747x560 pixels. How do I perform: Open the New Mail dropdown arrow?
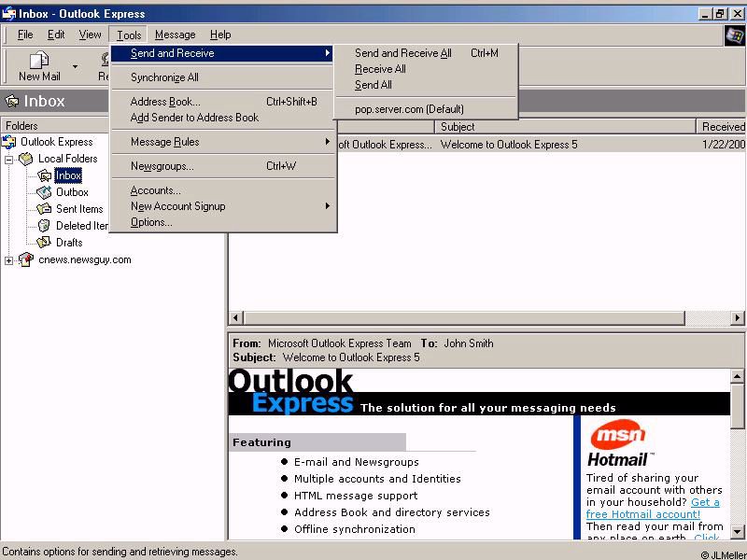[75, 65]
